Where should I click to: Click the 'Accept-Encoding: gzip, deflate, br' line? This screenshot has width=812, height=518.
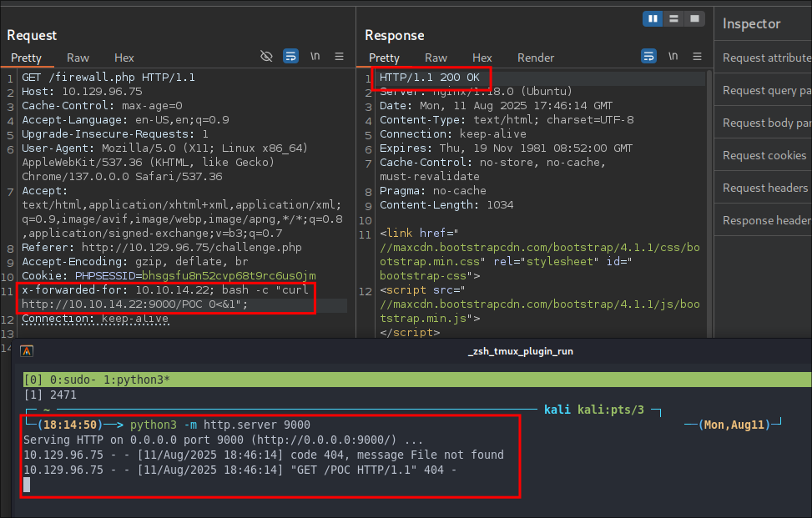tap(134, 261)
